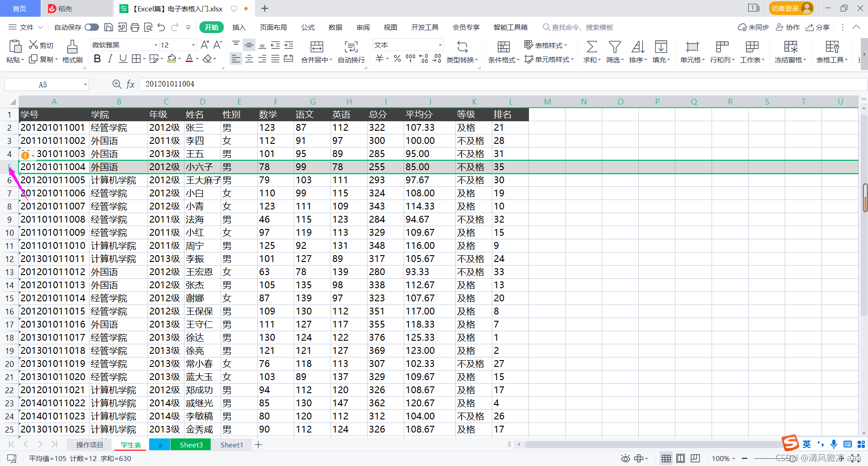This screenshot has width=868, height=466.
Task: Click the 访客登录 guest login button
Action: (x=791, y=8)
